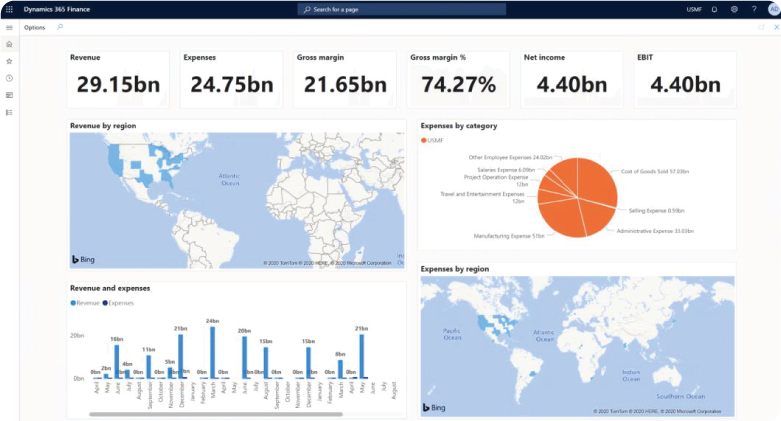The height and width of the screenshot is (421, 781).
Task: Click the Selling Expense 0.59bn label
Action: click(656, 211)
